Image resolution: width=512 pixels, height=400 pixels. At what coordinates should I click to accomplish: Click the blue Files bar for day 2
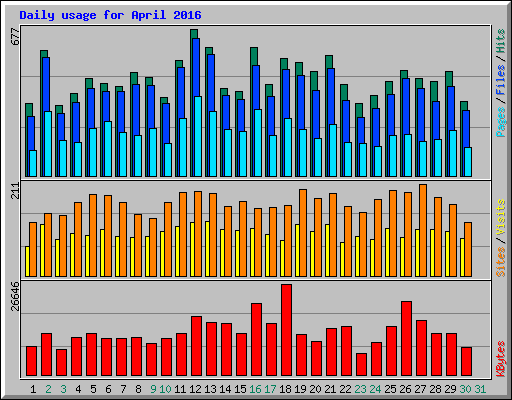46,84
